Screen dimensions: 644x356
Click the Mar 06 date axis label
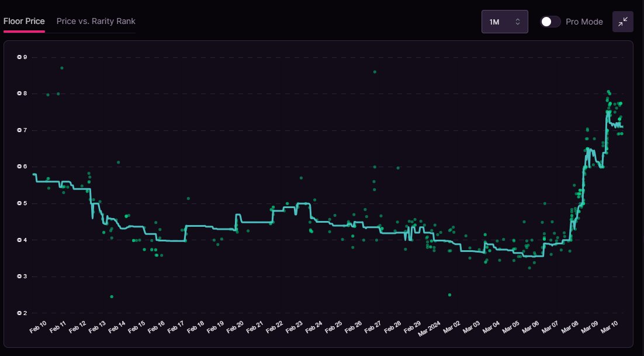click(x=530, y=327)
